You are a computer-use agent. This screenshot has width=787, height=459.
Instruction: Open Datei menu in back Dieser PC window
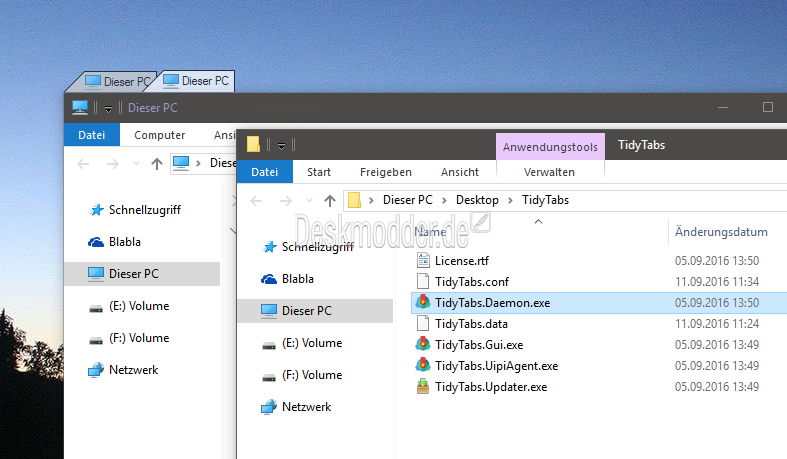(x=92, y=135)
